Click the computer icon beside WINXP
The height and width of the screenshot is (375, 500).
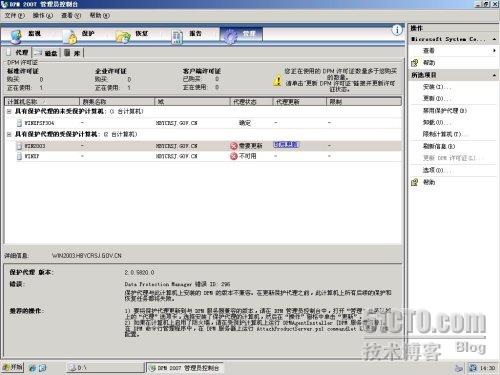pos(19,156)
